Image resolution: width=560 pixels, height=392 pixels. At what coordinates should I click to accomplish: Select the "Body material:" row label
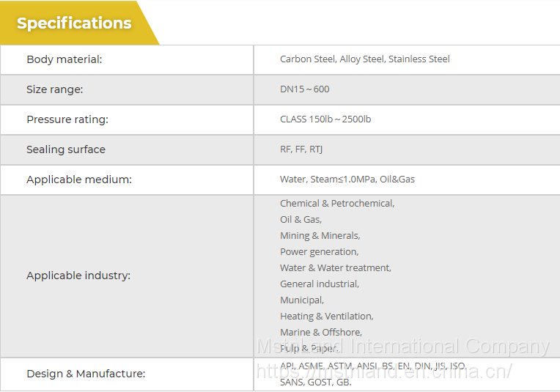[x=65, y=59]
